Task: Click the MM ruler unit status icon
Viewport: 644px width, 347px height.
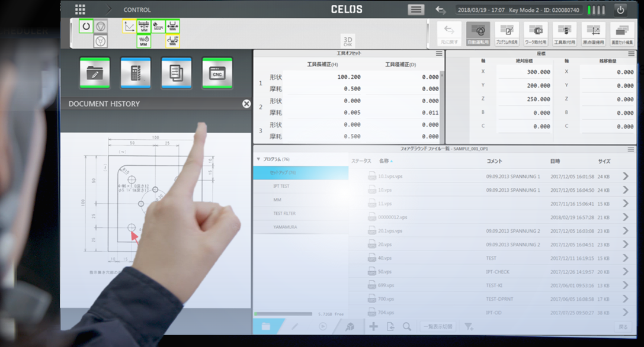Action: (x=144, y=27)
